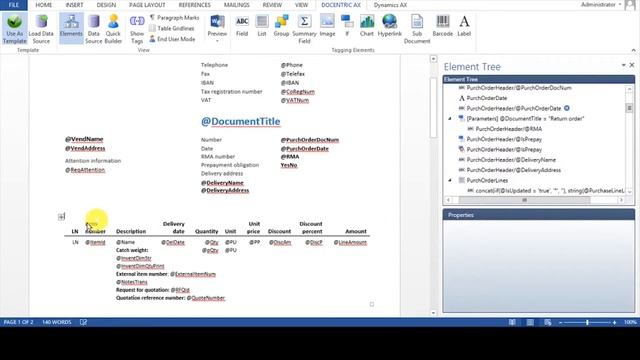The height and width of the screenshot is (360, 640).
Task: Switch to End User Mode
Action: tap(172, 39)
